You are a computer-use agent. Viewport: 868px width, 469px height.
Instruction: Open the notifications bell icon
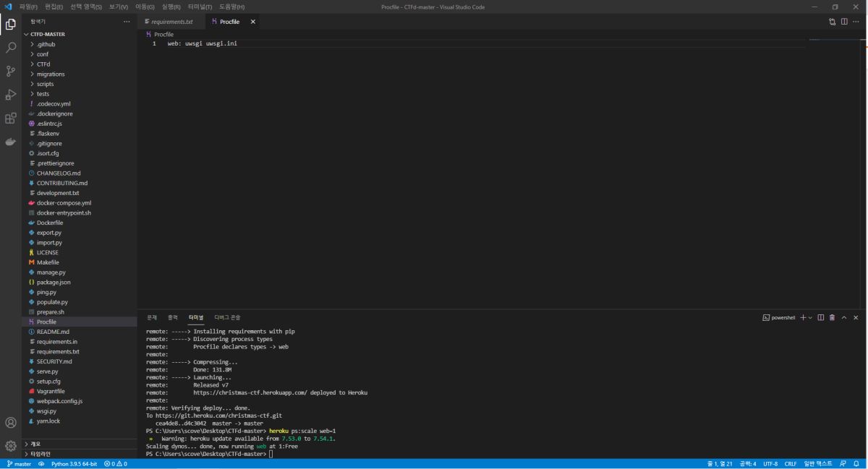[x=857, y=464]
